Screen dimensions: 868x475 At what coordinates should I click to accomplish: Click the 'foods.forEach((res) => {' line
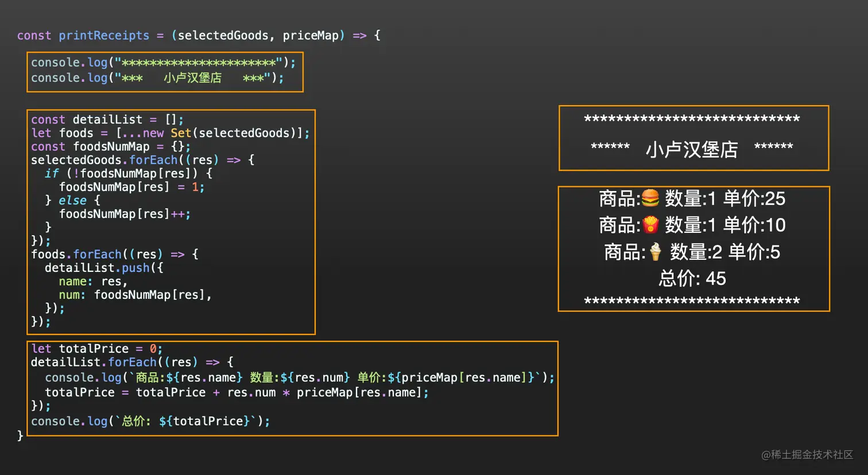[115, 254]
